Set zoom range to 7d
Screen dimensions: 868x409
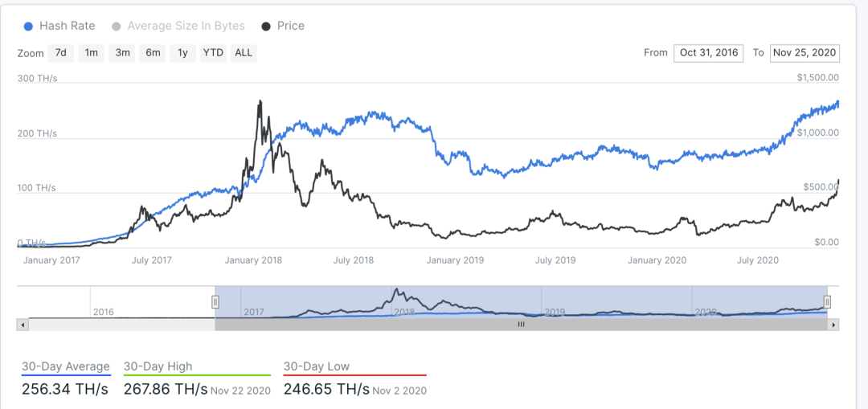pos(60,53)
